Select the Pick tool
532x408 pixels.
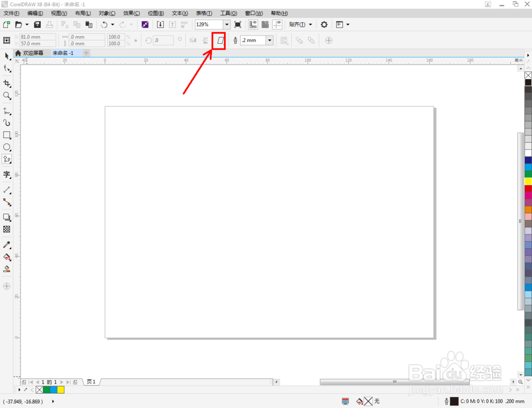tap(7, 56)
